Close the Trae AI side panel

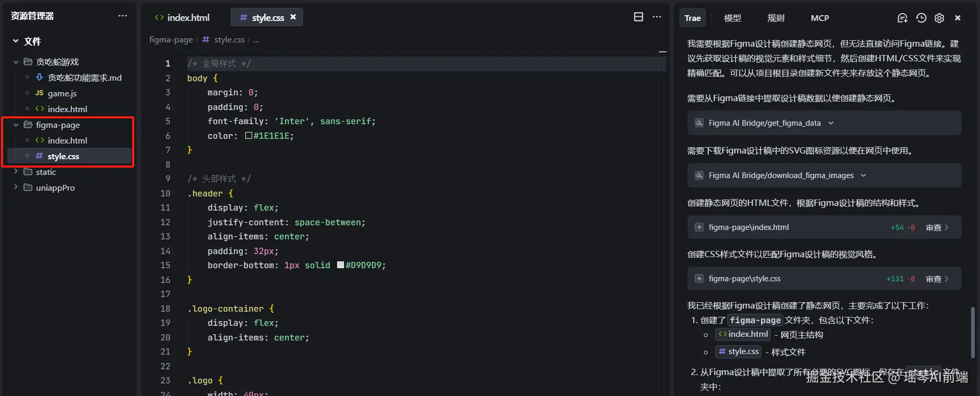click(x=957, y=18)
